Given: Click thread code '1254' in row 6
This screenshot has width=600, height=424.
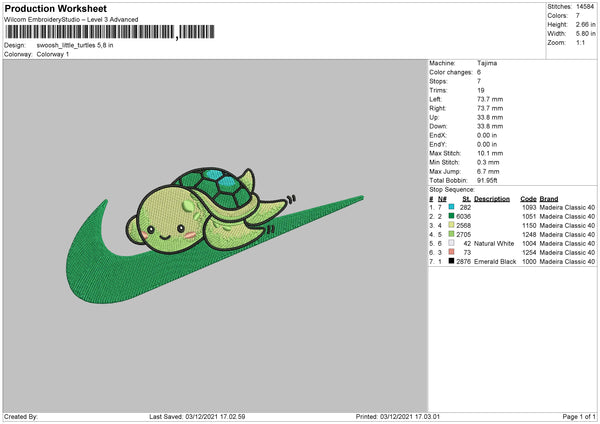Looking at the screenshot, I should (x=529, y=252).
